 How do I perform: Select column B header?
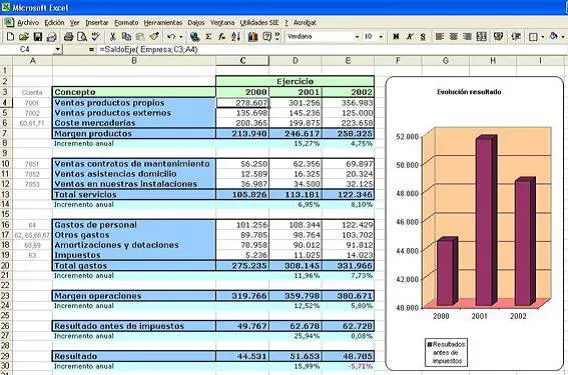tap(134, 61)
